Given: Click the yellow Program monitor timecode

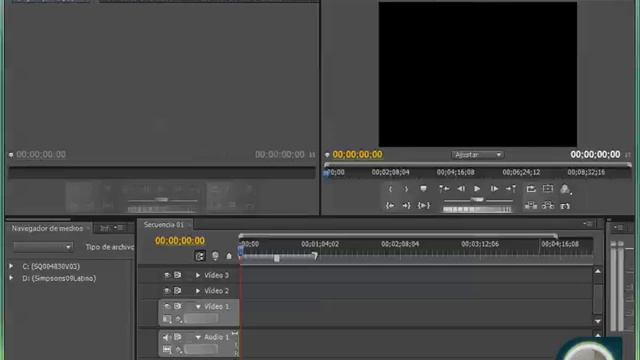Looking at the screenshot, I should click(357, 154).
